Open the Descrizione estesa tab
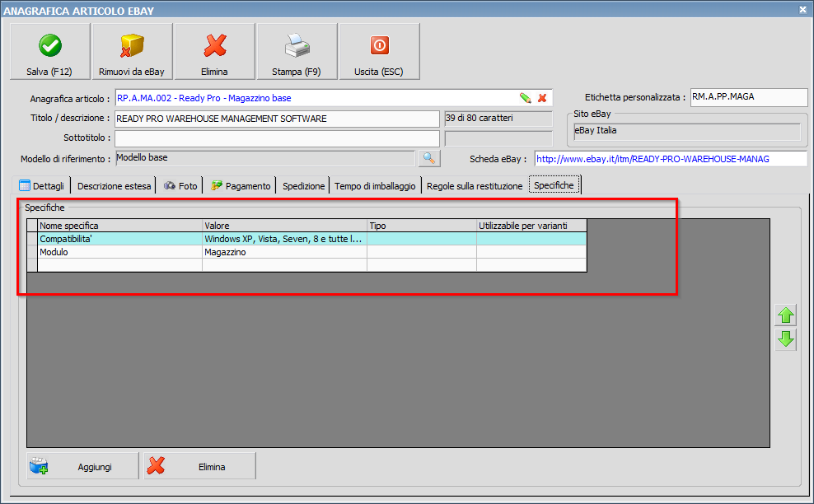The width and height of the screenshot is (814, 504). pos(115,185)
